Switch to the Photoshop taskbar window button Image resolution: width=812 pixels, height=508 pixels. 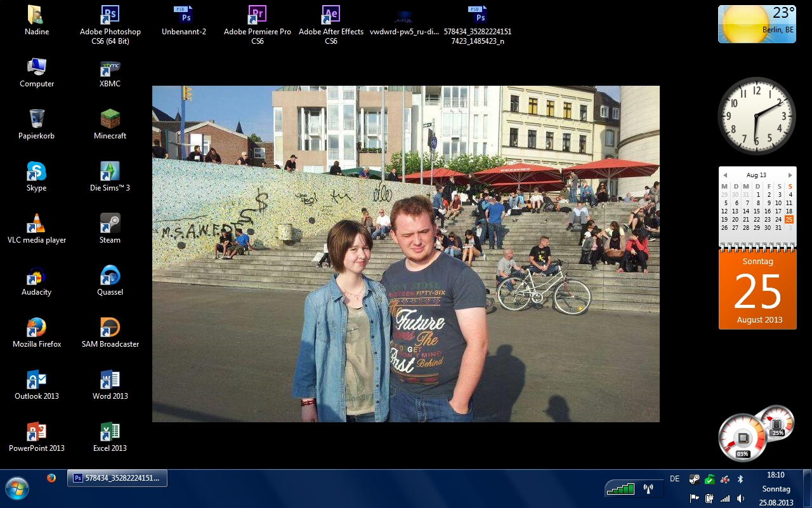pyautogui.click(x=117, y=478)
